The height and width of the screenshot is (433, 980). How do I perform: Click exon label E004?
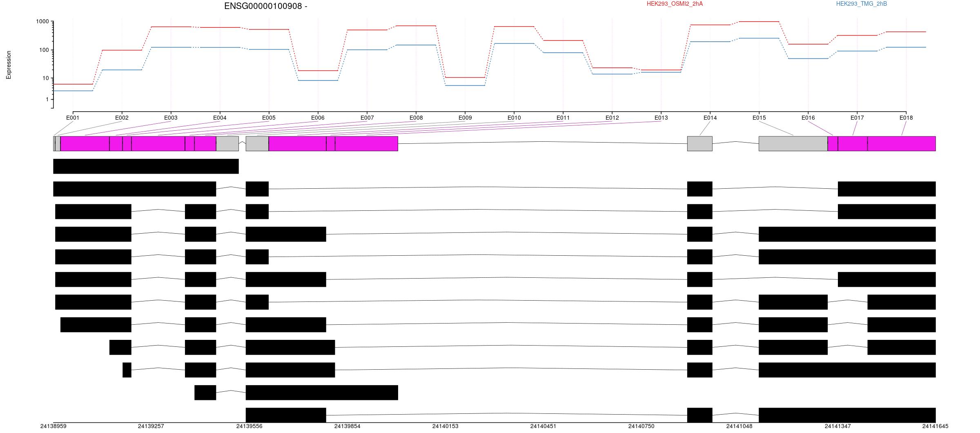coord(220,118)
